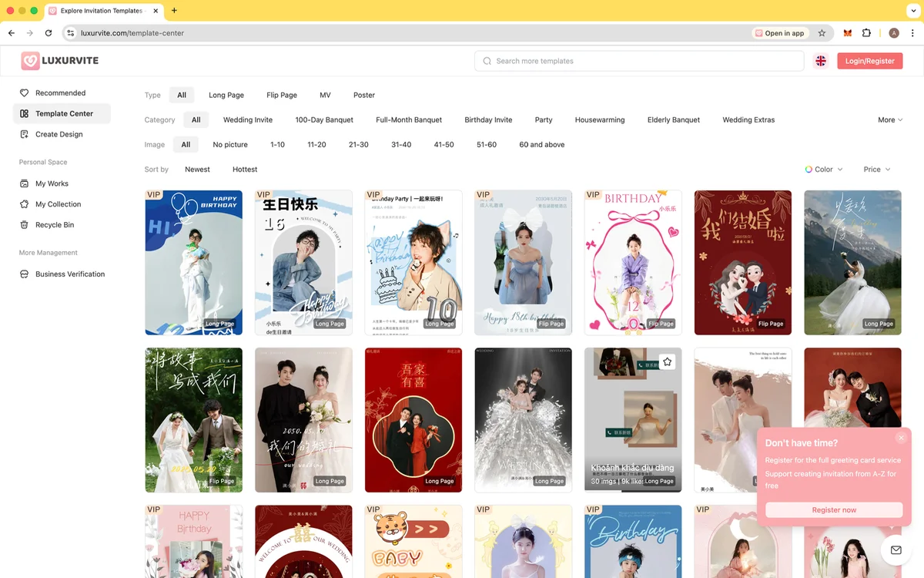Click the Business Verification icon

24,274
